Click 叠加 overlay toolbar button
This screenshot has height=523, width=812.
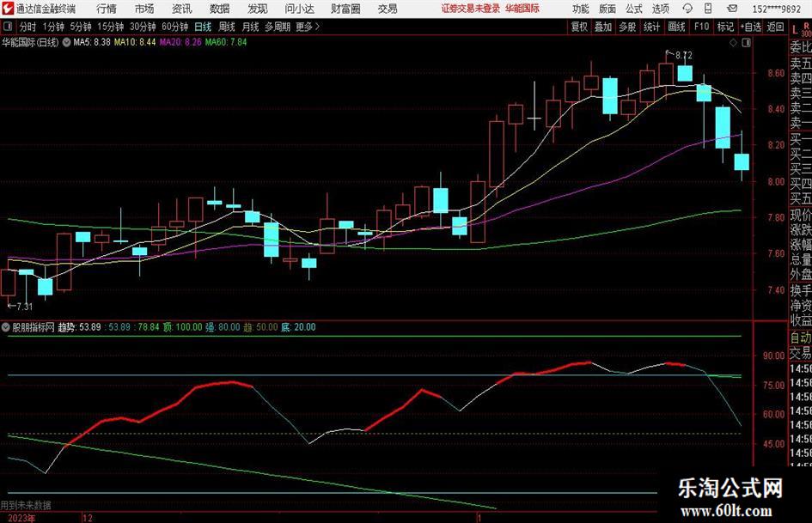tap(603, 27)
